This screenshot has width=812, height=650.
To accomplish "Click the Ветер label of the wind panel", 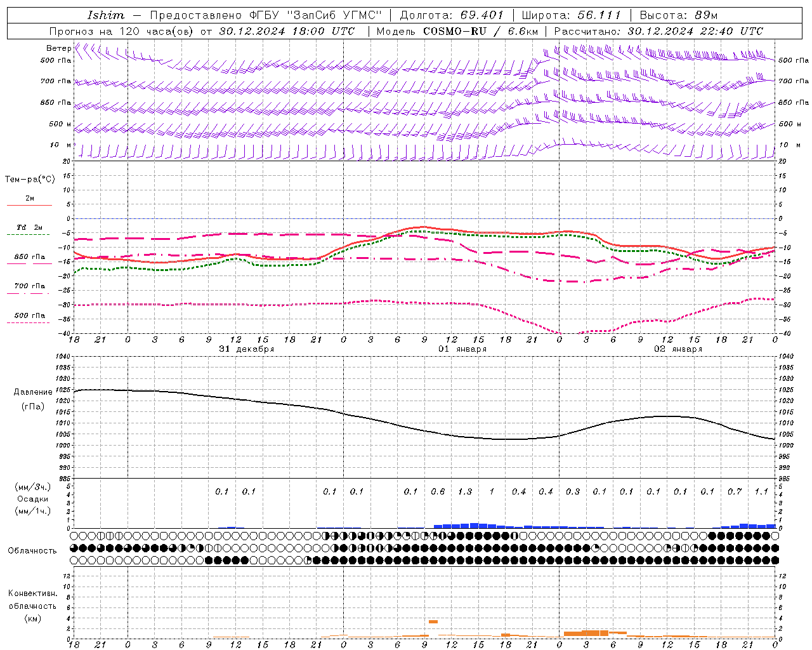I will pyautogui.click(x=58, y=48).
